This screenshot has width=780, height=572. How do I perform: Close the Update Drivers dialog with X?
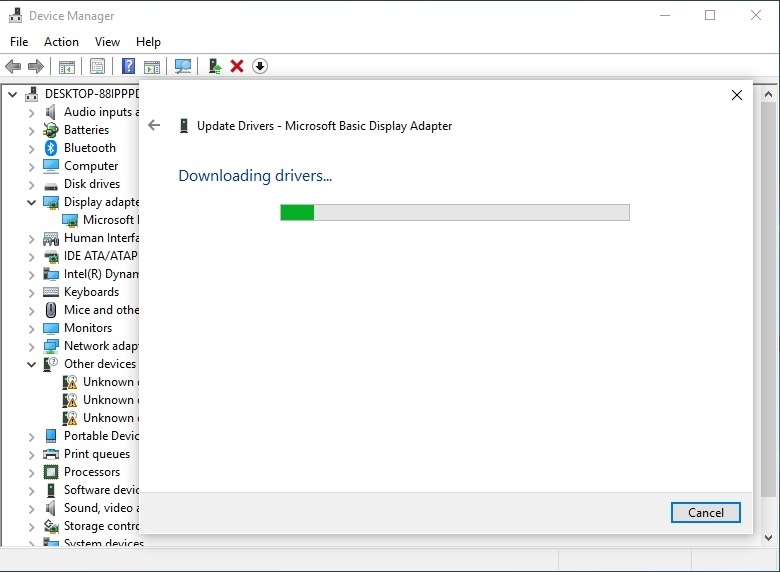click(x=737, y=95)
